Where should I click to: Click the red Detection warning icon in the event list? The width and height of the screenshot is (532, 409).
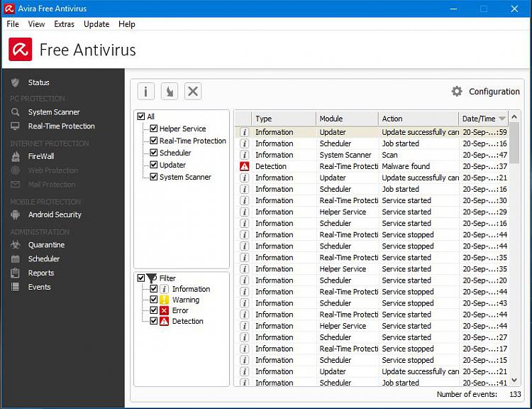[244, 166]
